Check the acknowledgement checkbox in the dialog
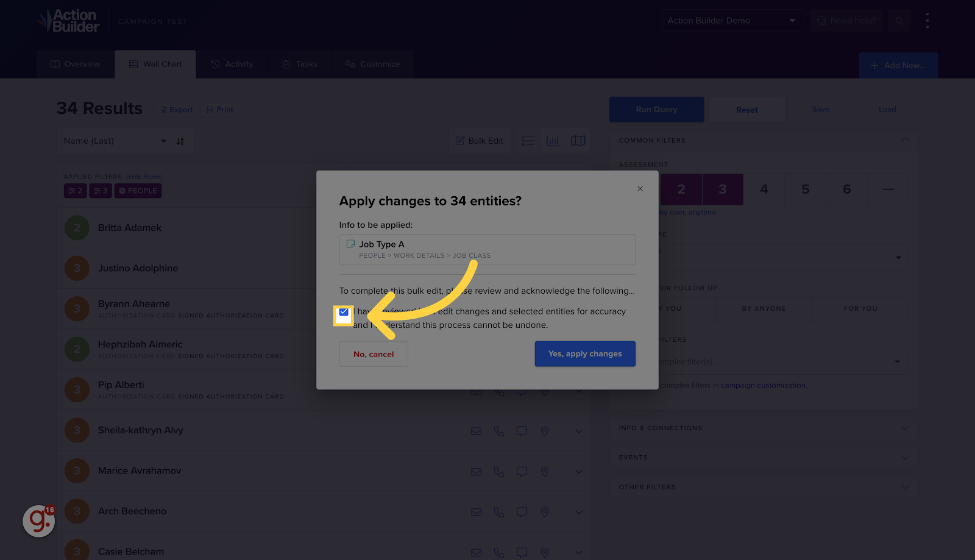This screenshot has width=975, height=560. [x=344, y=312]
